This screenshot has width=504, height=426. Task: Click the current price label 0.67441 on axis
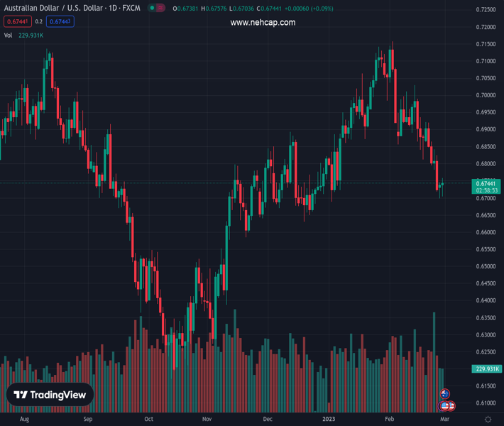(486, 183)
